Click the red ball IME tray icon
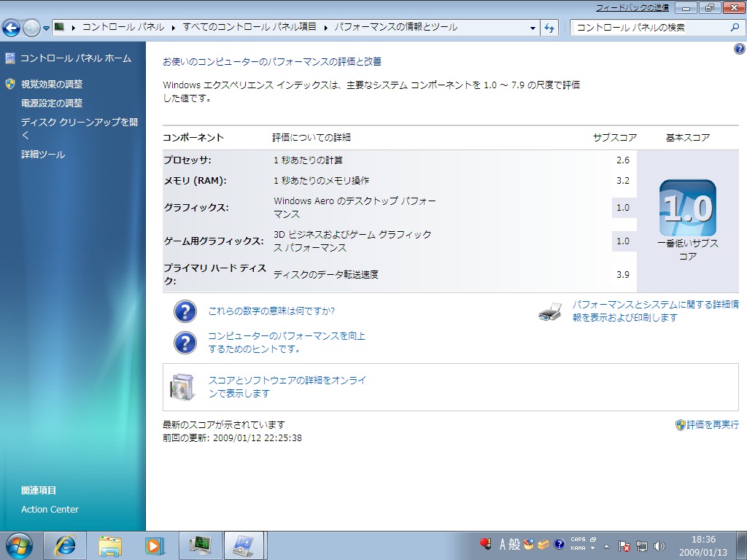 pos(485,543)
